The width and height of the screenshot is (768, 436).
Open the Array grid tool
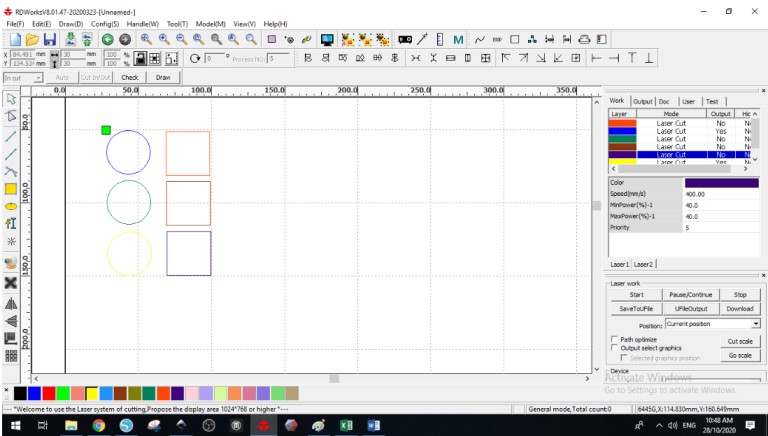pyautogui.click(x=11, y=356)
